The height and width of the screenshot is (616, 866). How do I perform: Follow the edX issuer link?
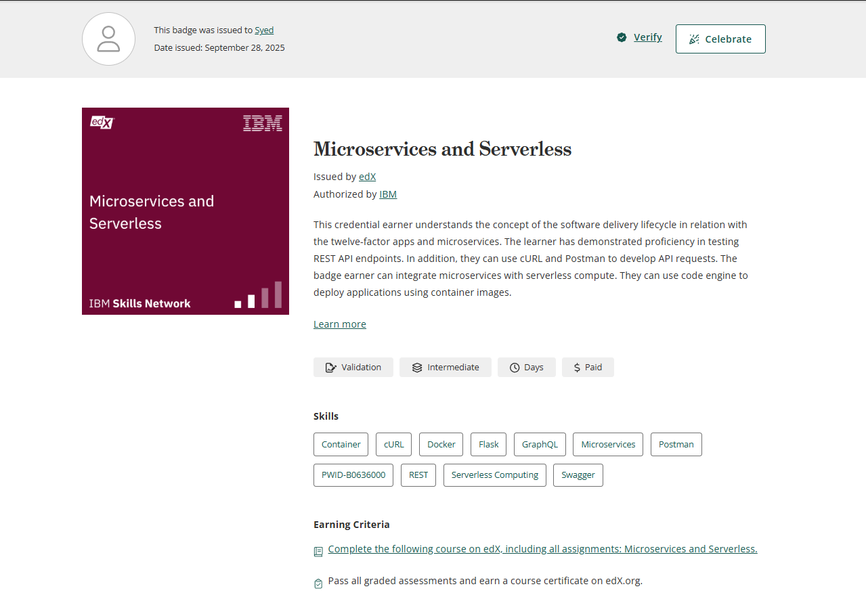coord(367,177)
